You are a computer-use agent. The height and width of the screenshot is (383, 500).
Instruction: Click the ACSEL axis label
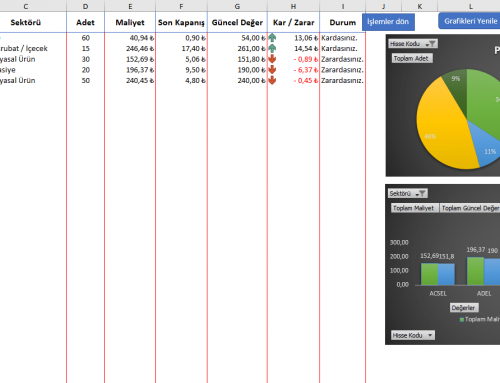pos(438,293)
